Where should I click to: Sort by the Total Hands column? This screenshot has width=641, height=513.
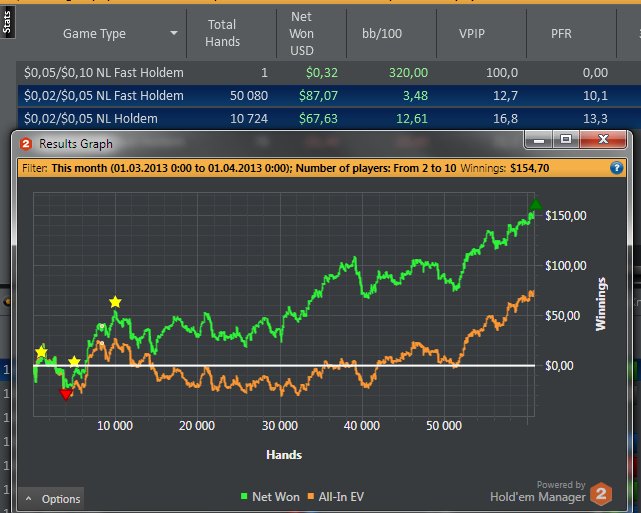tap(222, 33)
